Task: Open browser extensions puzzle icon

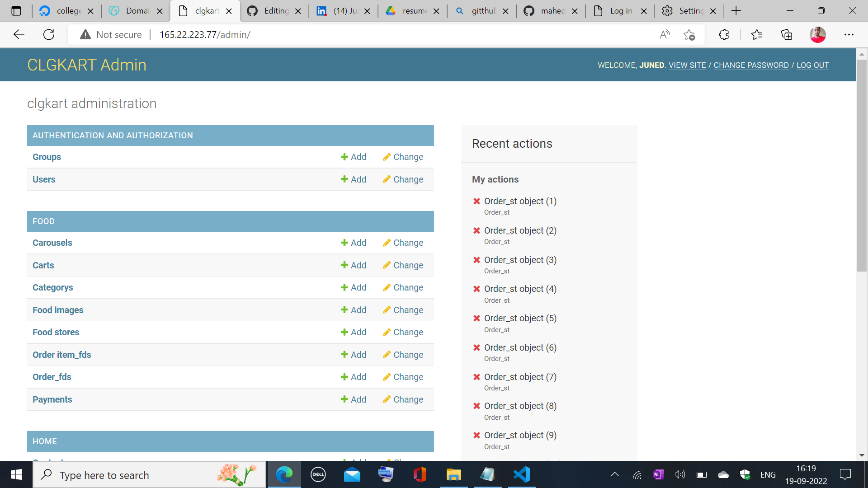Action: (x=724, y=35)
